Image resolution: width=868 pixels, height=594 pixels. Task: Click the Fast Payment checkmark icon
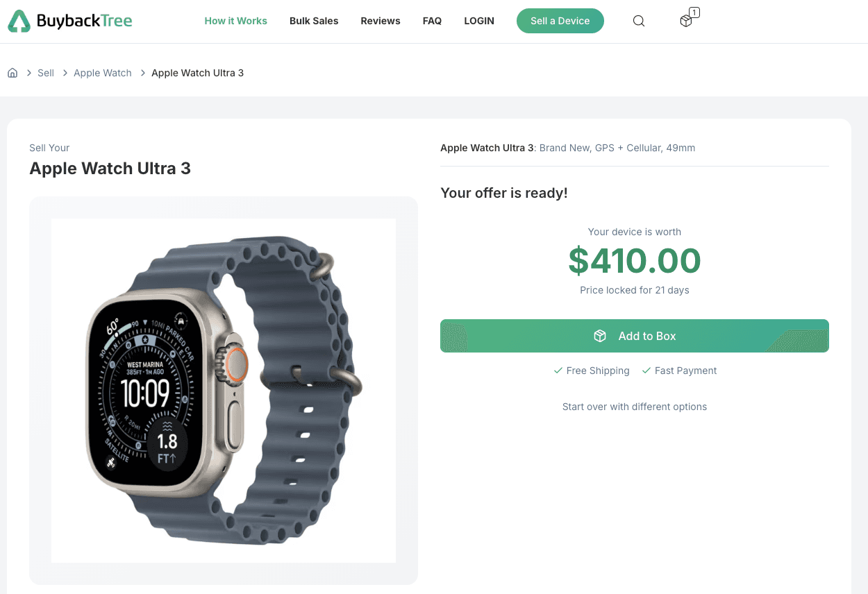[646, 371]
